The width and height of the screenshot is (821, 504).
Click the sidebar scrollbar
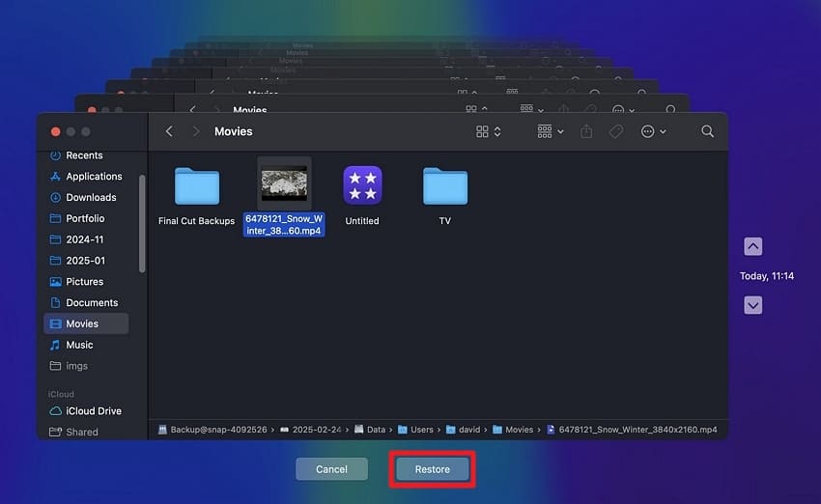click(142, 224)
